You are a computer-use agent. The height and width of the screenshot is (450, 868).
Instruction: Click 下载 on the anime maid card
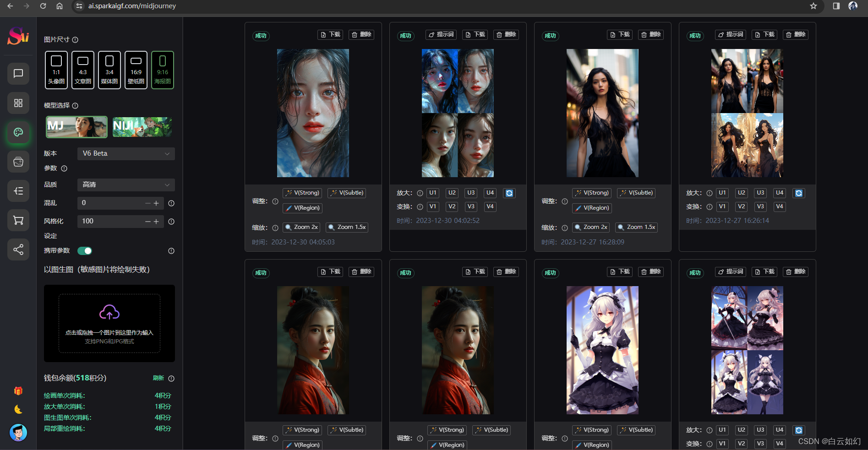(620, 272)
